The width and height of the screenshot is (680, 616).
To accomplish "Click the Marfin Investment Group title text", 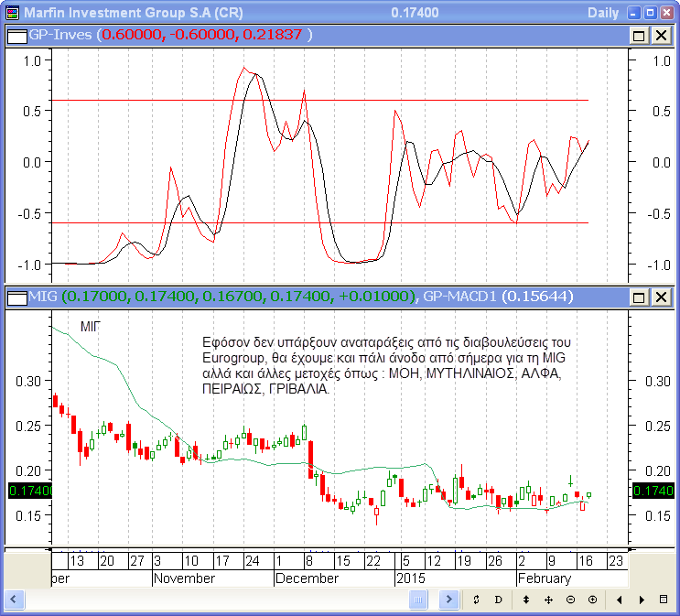I will tap(133, 13).
